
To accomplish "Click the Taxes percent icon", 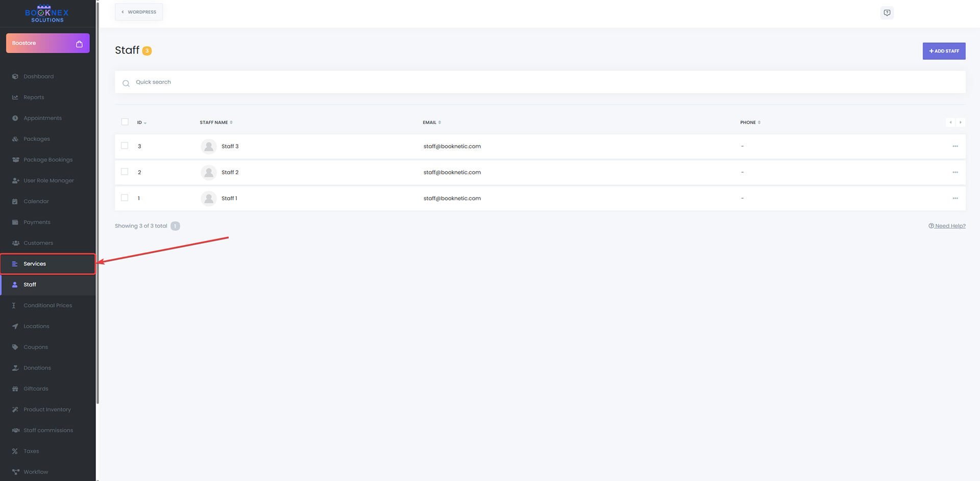I will pos(15,451).
